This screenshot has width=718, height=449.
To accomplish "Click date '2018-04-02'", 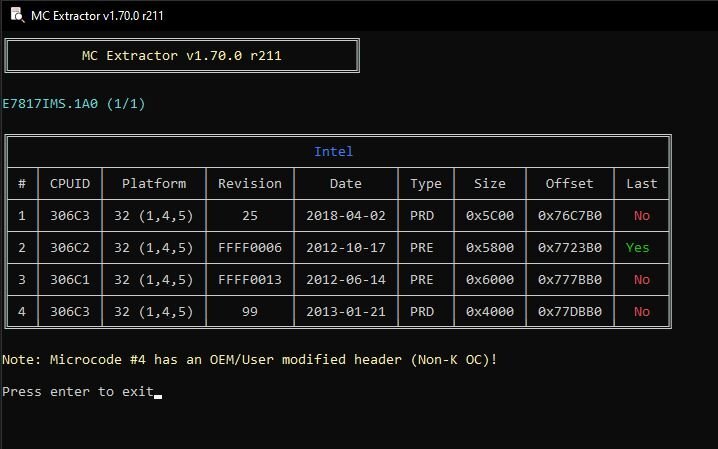I will (346, 216).
